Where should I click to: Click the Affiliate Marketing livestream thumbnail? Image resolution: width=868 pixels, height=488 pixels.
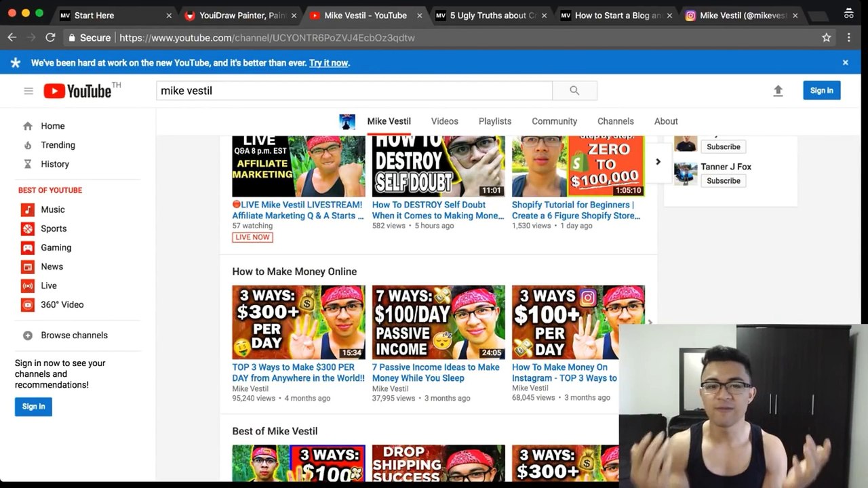pos(298,166)
